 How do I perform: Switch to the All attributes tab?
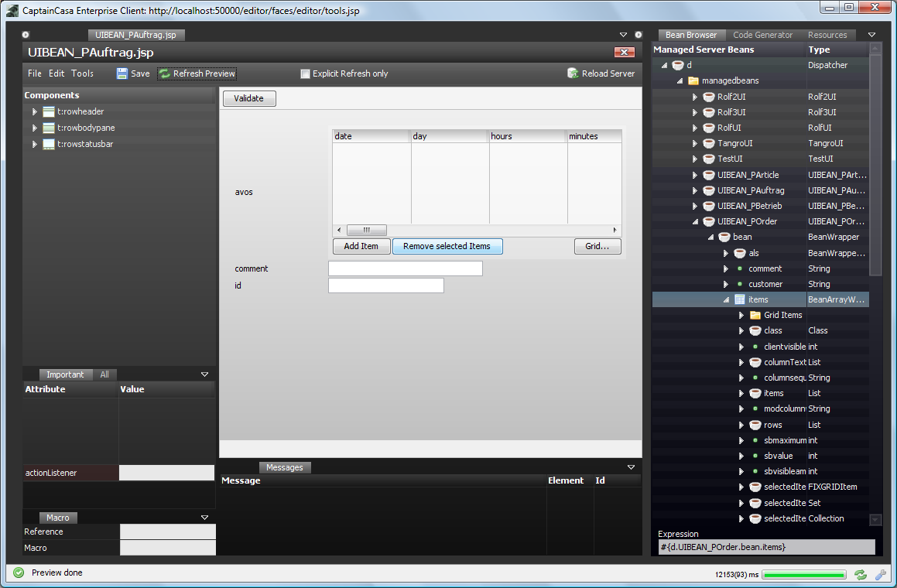[x=104, y=374]
